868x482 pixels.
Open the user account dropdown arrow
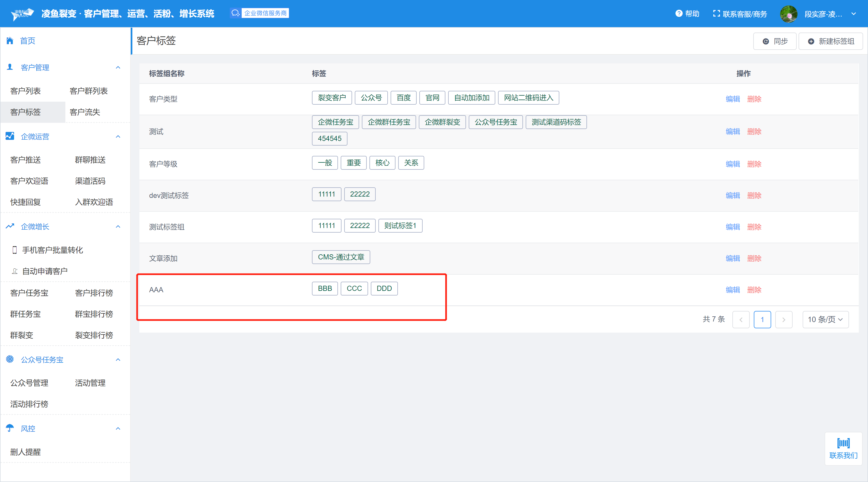click(854, 14)
